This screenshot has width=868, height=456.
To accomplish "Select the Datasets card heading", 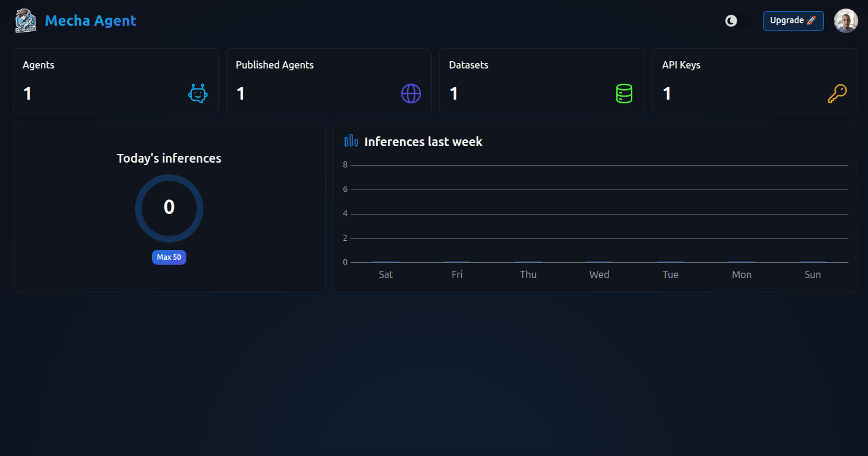I will 469,65.
